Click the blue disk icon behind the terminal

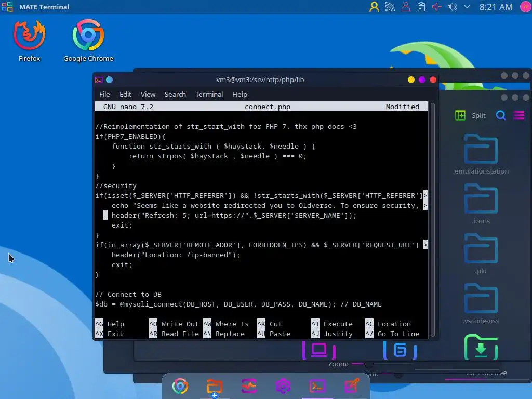pos(400,351)
